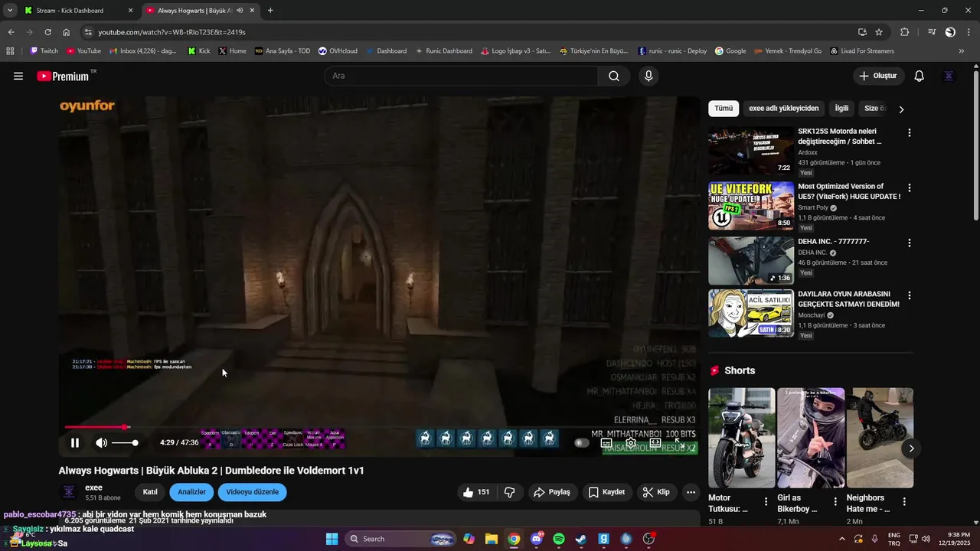980x551 pixels.
Task: Open the exee channel avatar
Action: pyautogui.click(x=69, y=492)
